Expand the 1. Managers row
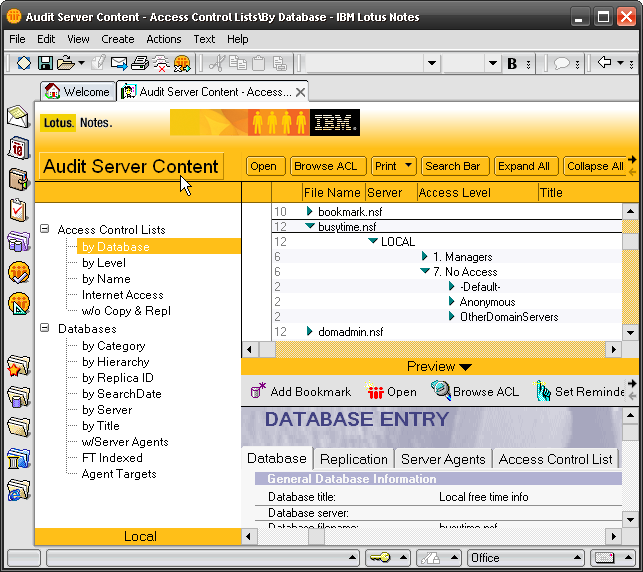 424,256
